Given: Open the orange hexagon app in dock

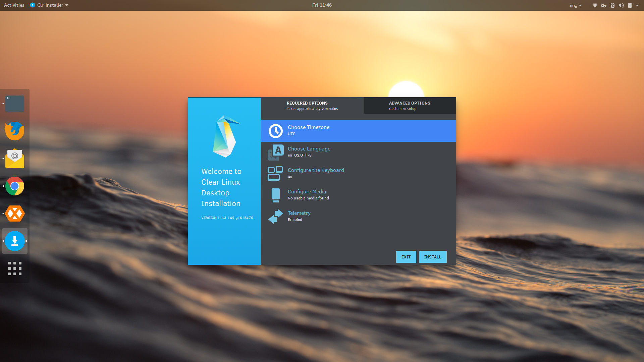Looking at the screenshot, I should 15,214.
